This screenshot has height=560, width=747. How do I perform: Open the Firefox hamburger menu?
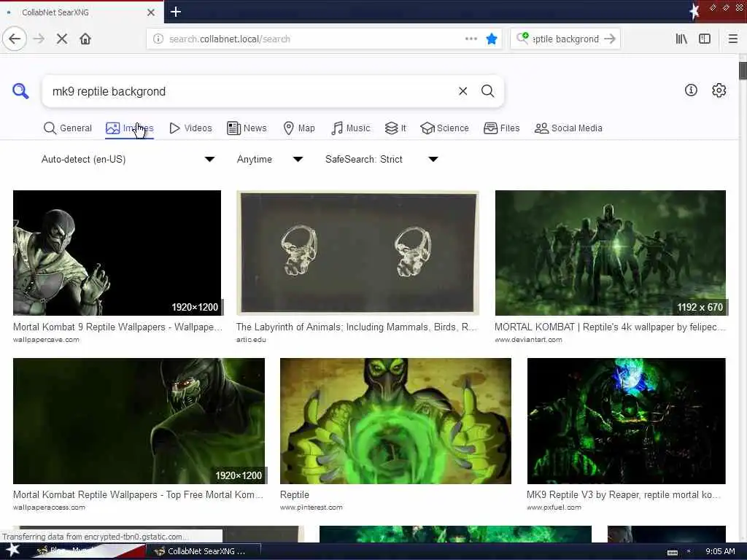pyautogui.click(x=732, y=39)
